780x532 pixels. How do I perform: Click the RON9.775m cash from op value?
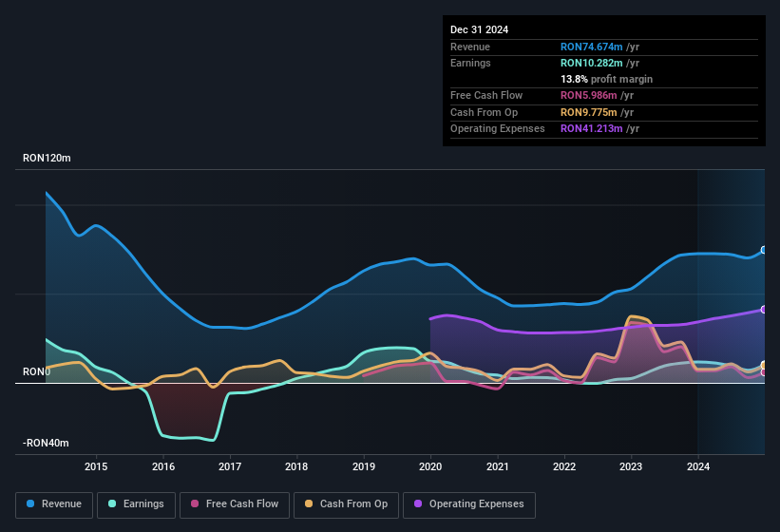tap(588, 112)
